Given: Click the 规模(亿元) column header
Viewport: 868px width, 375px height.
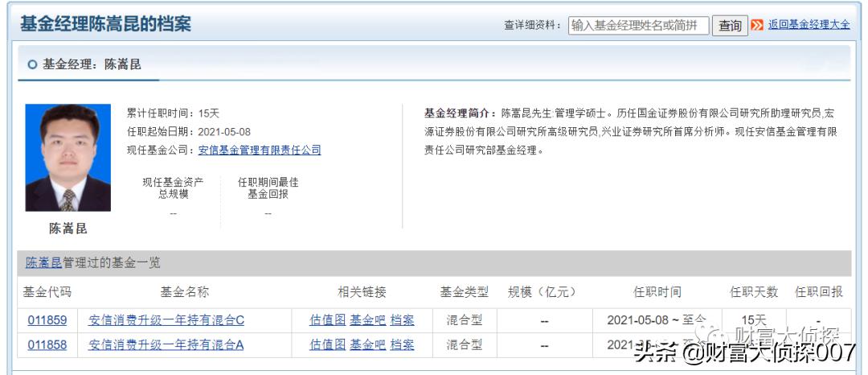Looking at the screenshot, I should click(x=544, y=292).
